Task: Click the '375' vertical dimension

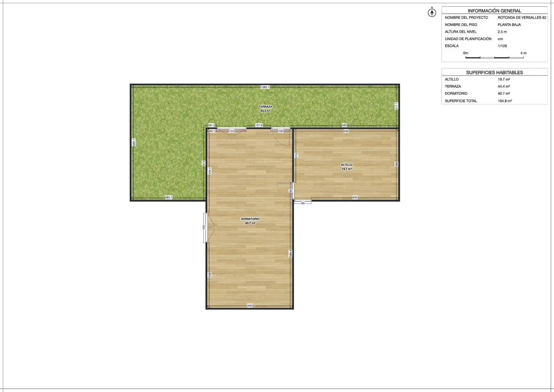Action: (x=204, y=163)
